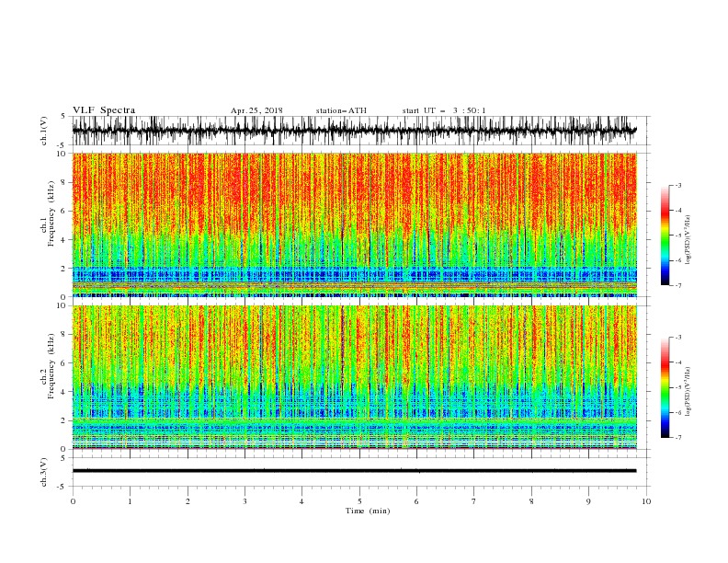Screen dimensions: 728x563
Task: Click the ch.1 spectrogram panel
Action: coord(354,224)
